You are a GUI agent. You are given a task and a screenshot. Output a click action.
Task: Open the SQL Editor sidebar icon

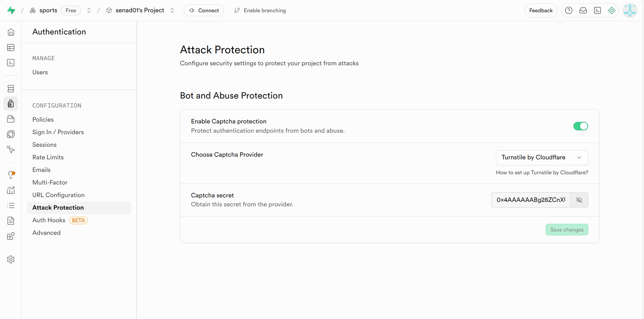click(x=11, y=63)
